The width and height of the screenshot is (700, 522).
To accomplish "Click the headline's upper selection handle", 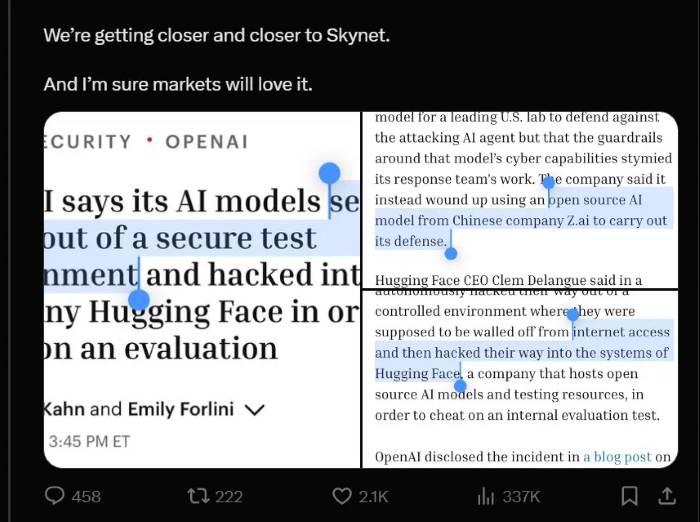I will click(x=329, y=173).
